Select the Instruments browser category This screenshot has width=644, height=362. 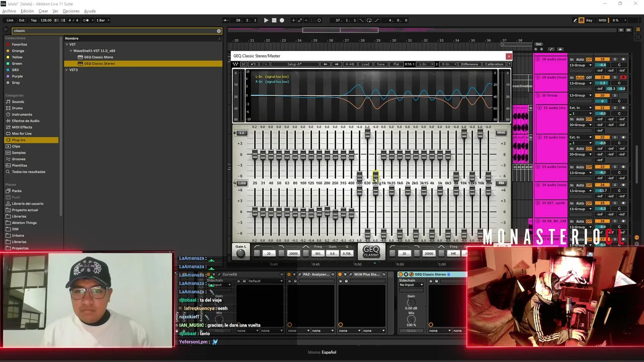point(22,115)
